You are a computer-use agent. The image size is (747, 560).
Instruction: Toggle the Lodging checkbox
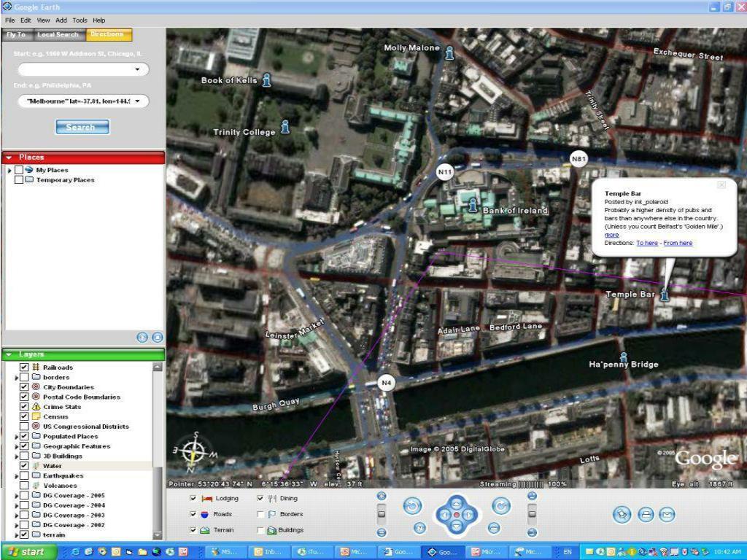[193, 498]
